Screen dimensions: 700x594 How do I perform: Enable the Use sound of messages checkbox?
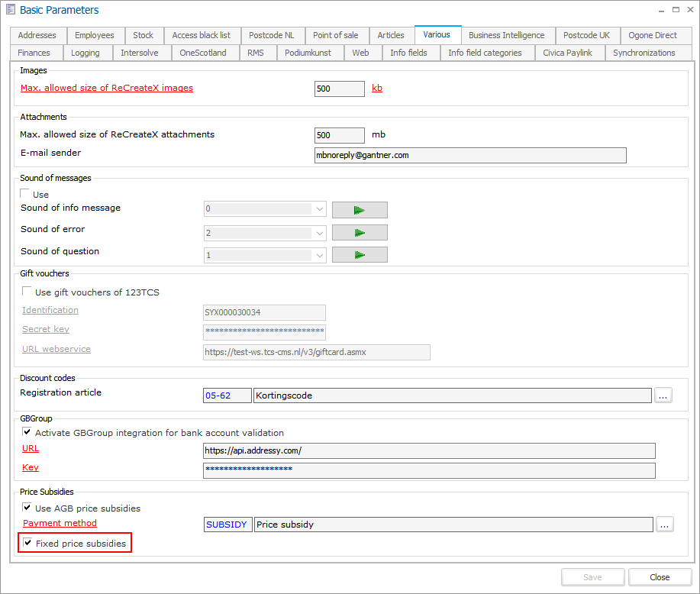26,195
